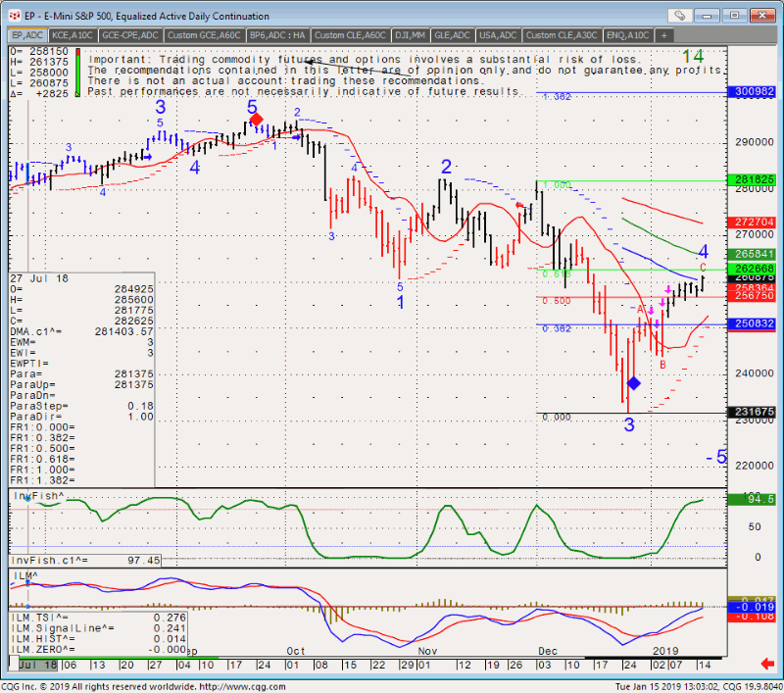The image size is (784, 693).
Task: Open the GCE-CPE,ADC tab
Action: tap(130, 35)
